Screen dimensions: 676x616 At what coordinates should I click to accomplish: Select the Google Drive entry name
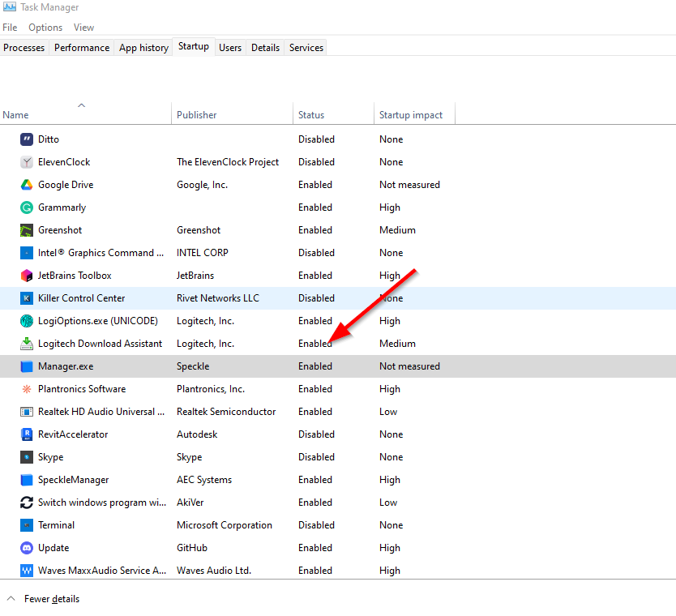pos(66,185)
